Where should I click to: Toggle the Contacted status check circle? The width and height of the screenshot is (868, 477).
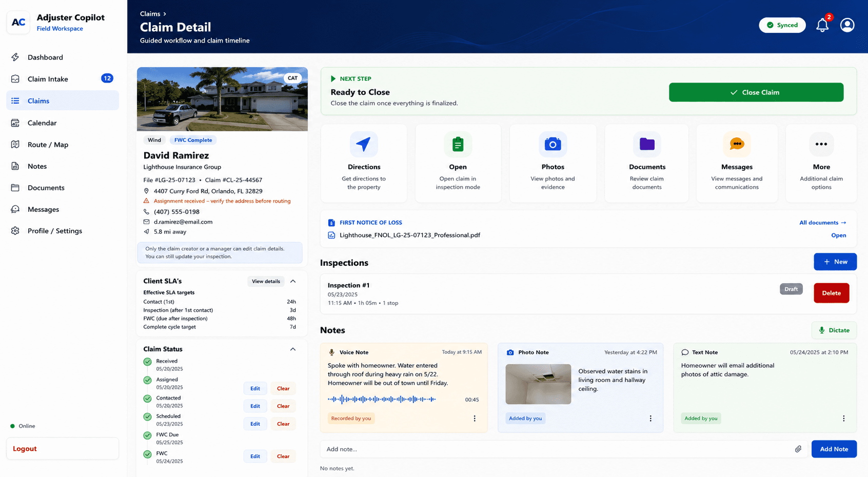click(x=148, y=399)
